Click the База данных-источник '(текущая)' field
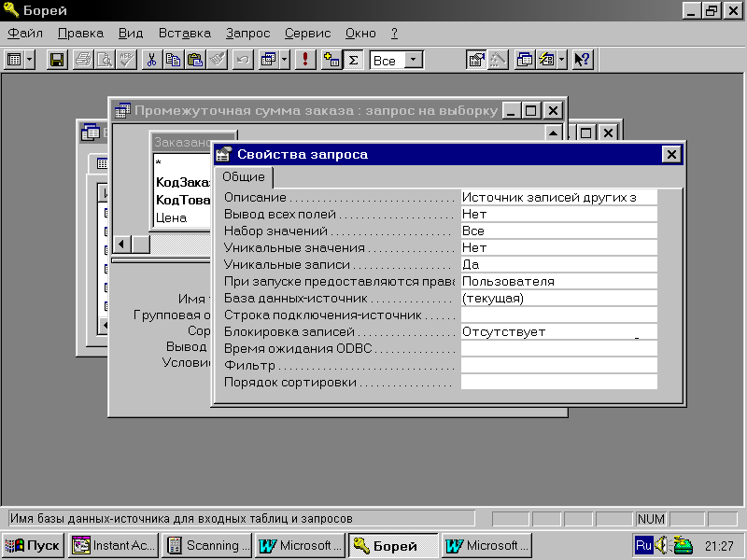The image size is (747, 560). click(x=558, y=298)
